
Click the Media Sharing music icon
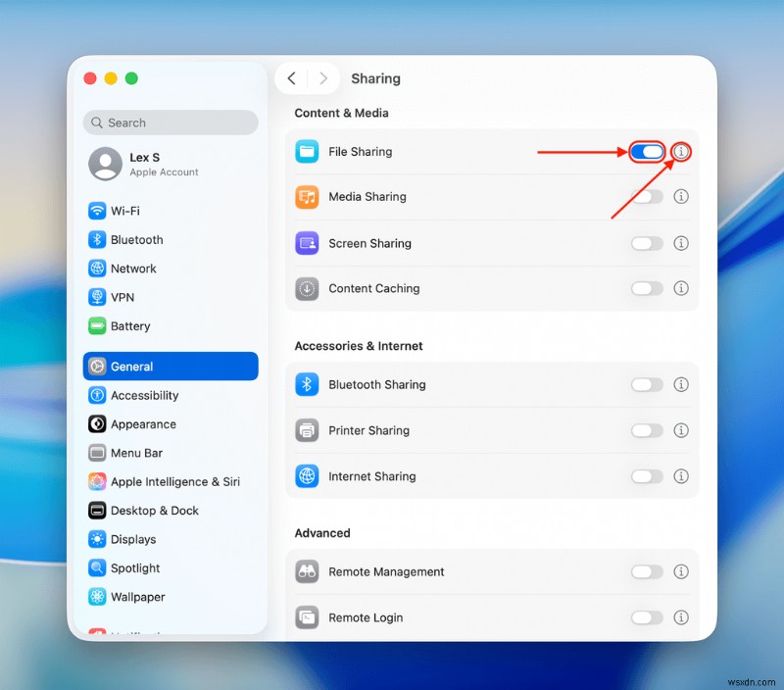[x=307, y=196]
